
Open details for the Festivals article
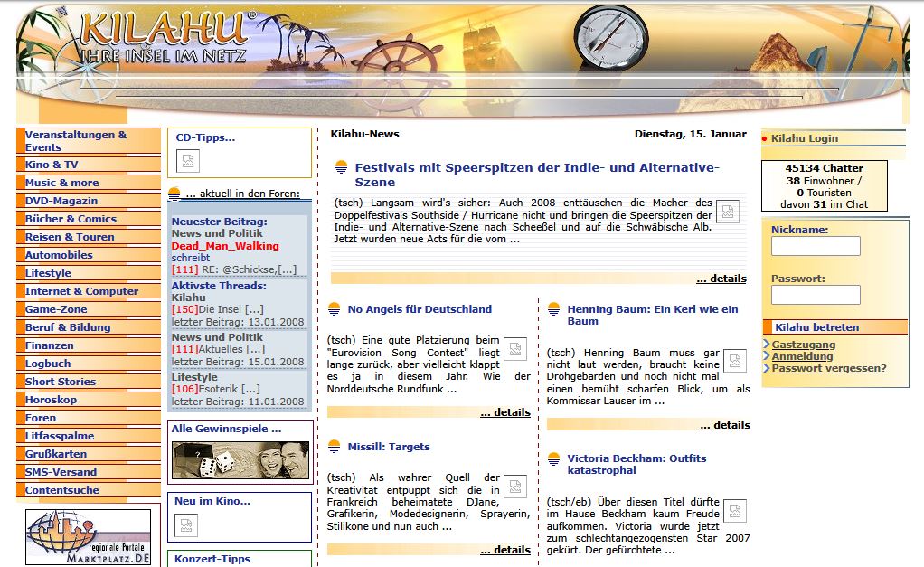[x=721, y=279]
